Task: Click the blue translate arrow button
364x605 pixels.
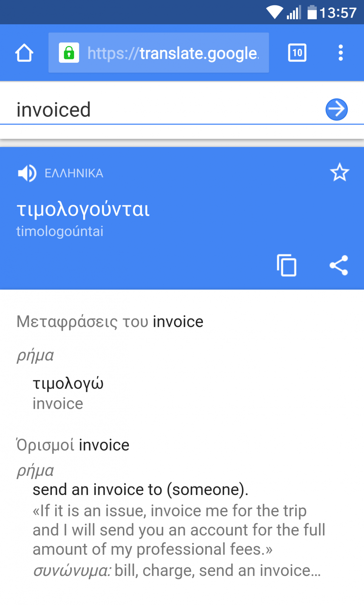Action: click(x=336, y=110)
